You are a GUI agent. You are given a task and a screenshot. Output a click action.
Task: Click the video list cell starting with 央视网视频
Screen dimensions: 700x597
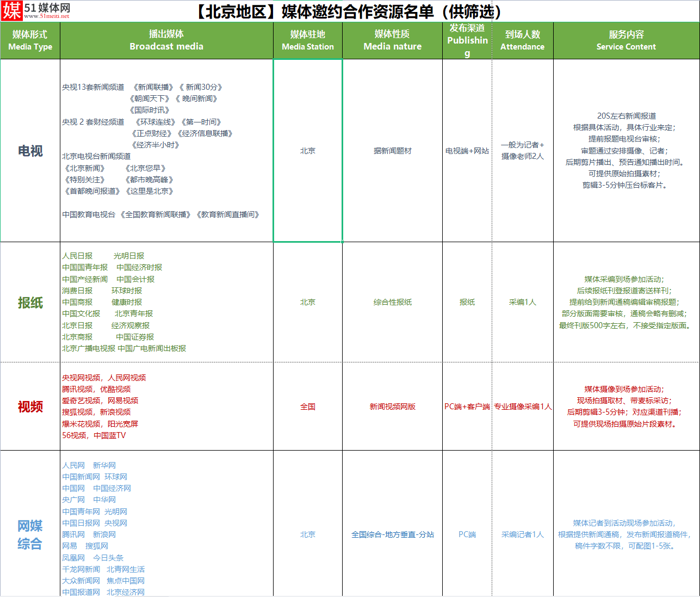(166, 407)
